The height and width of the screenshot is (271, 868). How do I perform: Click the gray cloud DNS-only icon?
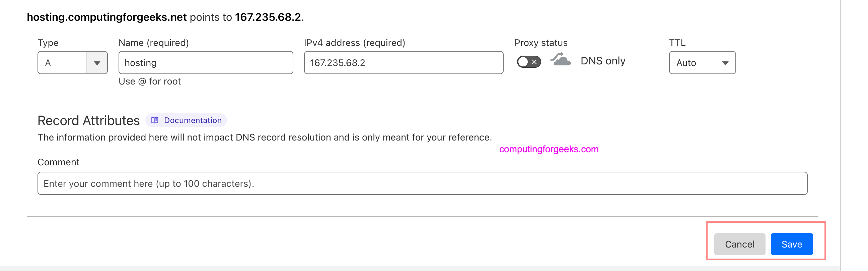coord(560,59)
